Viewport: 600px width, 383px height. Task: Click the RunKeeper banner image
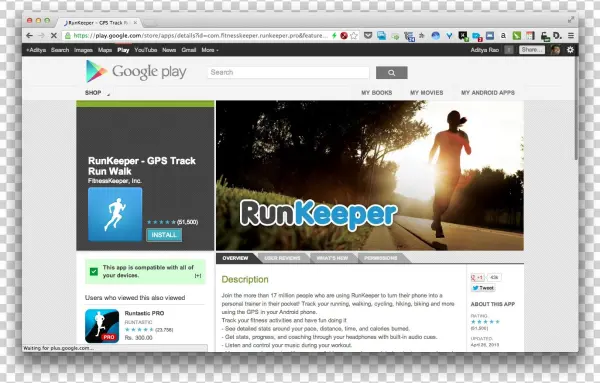tap(370, 176)
